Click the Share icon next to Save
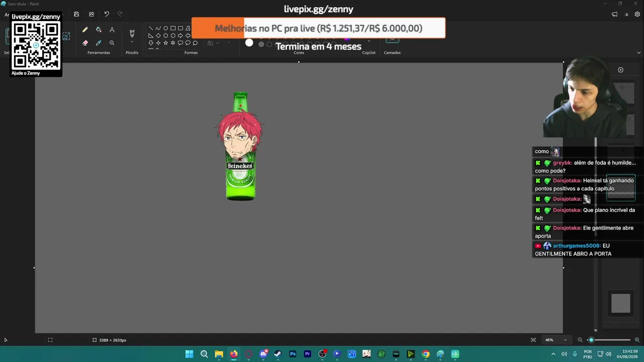Image resolution: width=644 pixels, height=362 pixels. click(x=92, y=14)
